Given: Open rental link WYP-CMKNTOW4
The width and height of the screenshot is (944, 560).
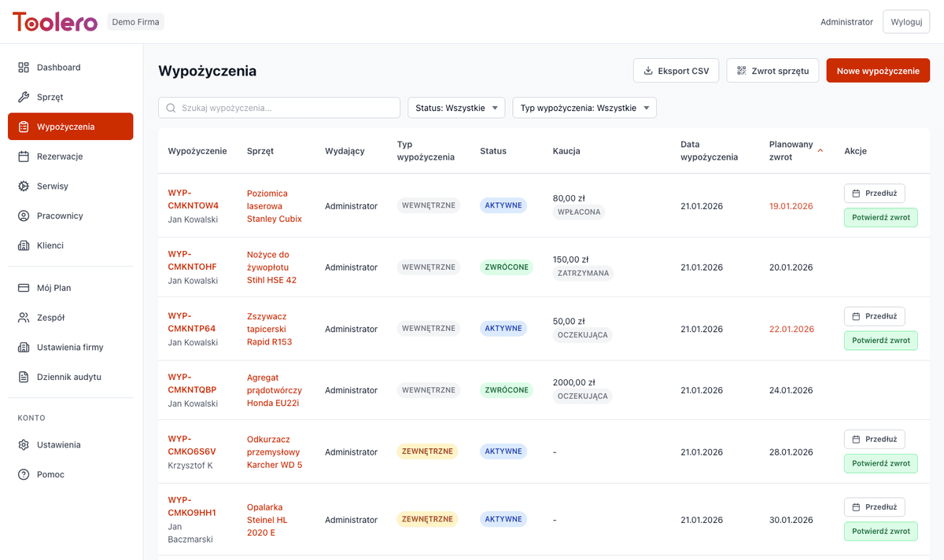Looking at the screenshot, I should (x=193, y=199).
